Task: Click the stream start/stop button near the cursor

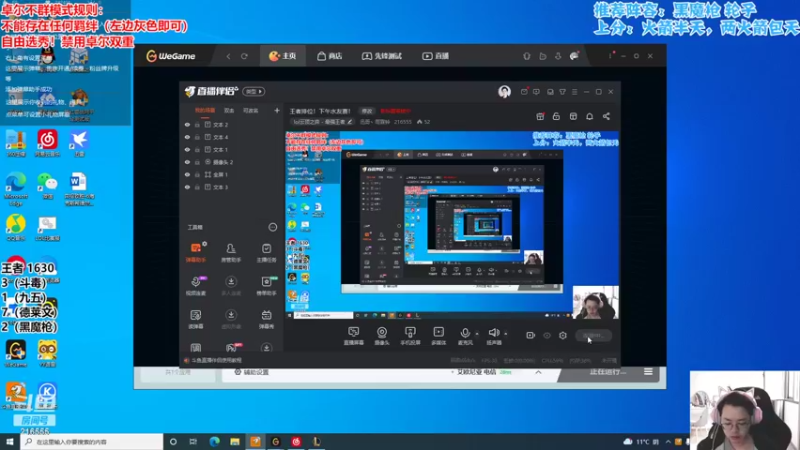Action: (x=593, y=336)
